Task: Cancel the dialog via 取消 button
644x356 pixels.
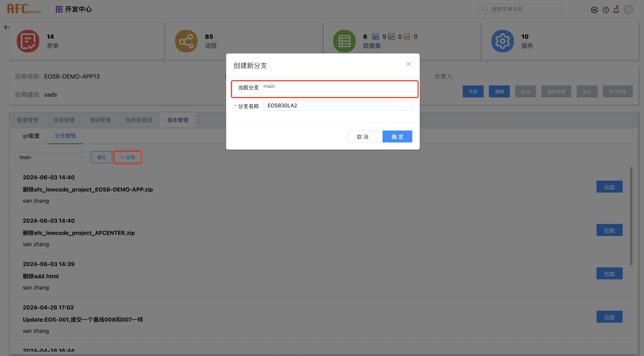Action: pyautogui.click(x=363, y=136)
